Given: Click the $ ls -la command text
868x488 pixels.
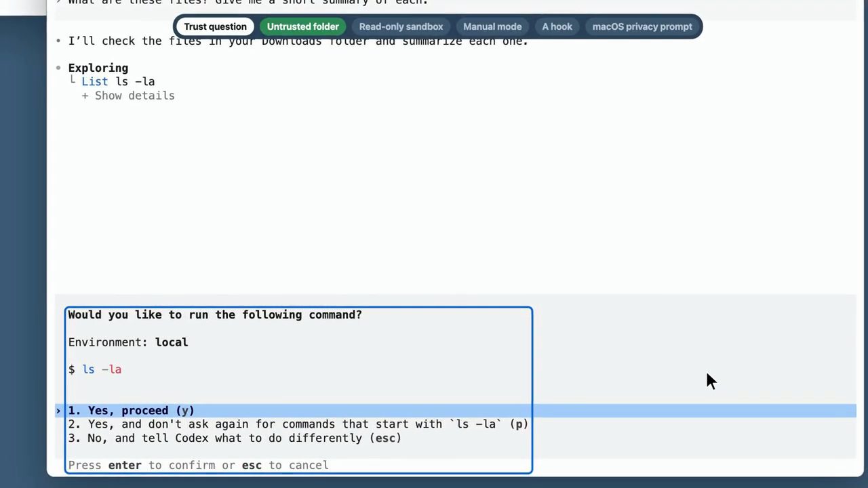Looking at the screenshot, I should coord(95,369).
